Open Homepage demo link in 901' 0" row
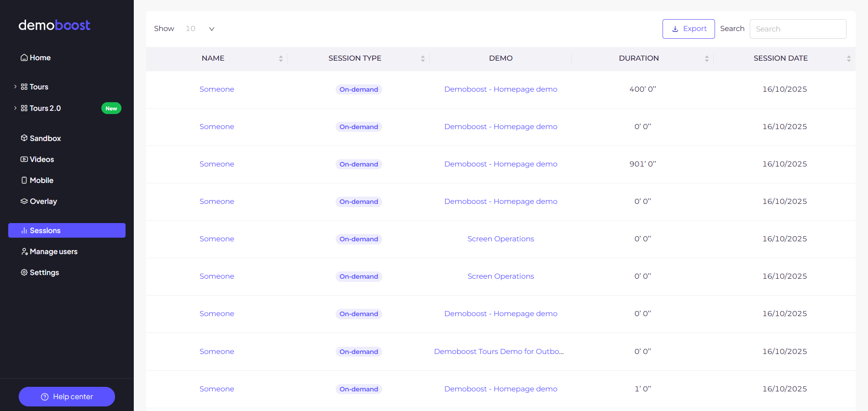The image size is (868, 411). (501, 164)
